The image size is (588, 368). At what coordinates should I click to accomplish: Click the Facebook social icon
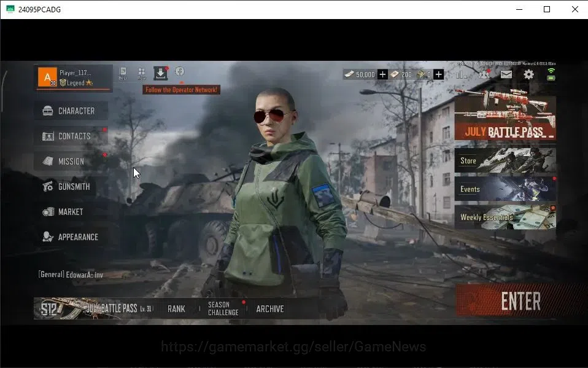point(180,71)
